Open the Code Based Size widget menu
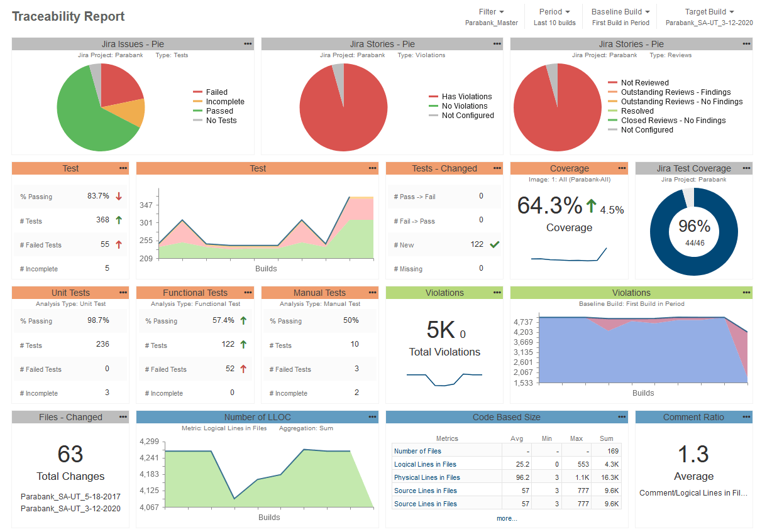Image resolution: width=772 pixels, height=532 pixels. (x=622, y=417)
